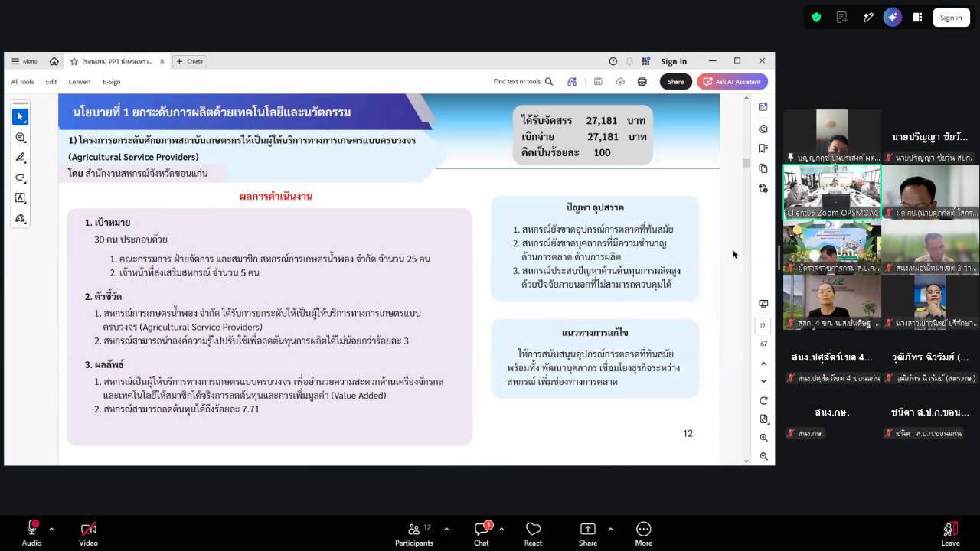The width and height of the screenshot is (980, 551).
Task: Zoom in on the PDF page
Action: coord(763,438)
